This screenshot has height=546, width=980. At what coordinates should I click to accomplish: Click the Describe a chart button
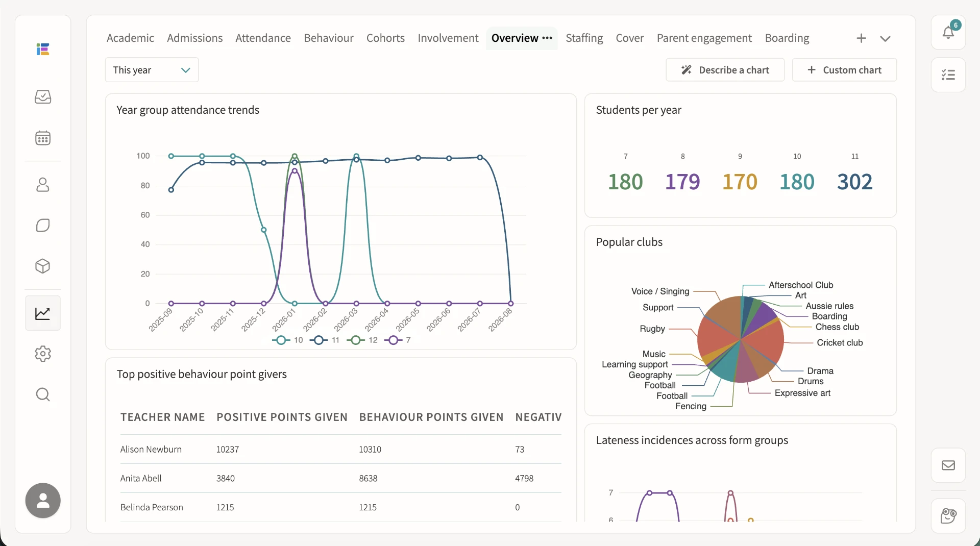(x=725, y=70)
